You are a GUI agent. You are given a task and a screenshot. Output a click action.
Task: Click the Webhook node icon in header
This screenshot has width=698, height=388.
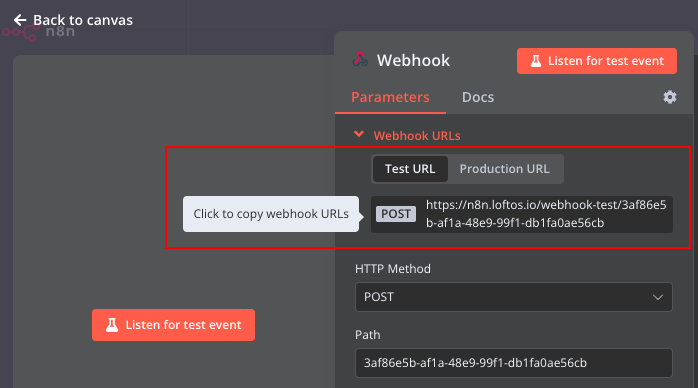click(x=360, y=60)
